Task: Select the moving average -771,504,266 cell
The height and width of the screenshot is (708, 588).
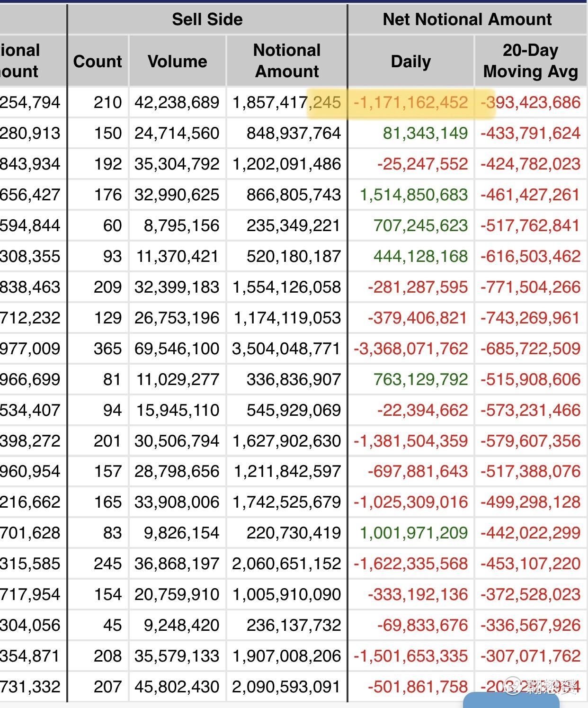Action: pyautogui.click(x=530, y=287)
